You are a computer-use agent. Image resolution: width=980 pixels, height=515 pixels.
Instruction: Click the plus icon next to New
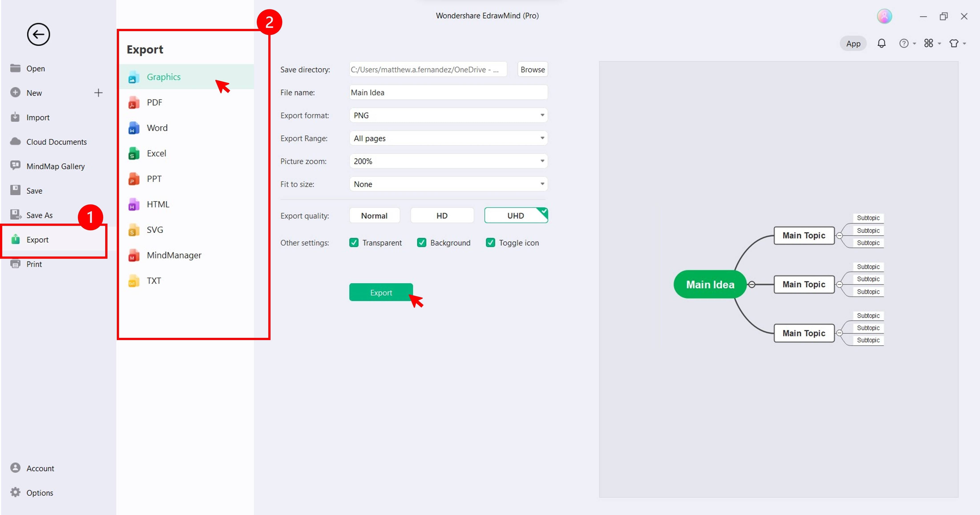98,93
